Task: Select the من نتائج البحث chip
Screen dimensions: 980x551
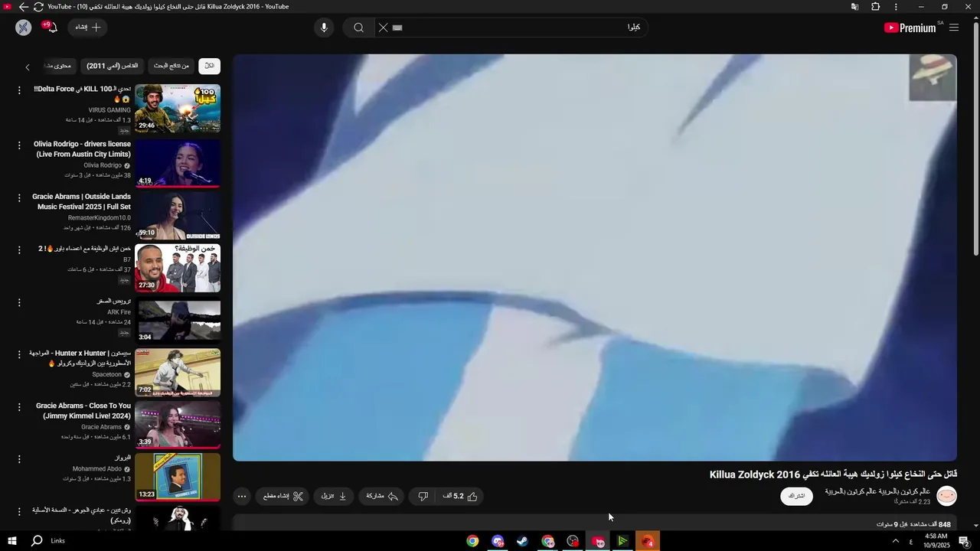Action: [171, 66]
